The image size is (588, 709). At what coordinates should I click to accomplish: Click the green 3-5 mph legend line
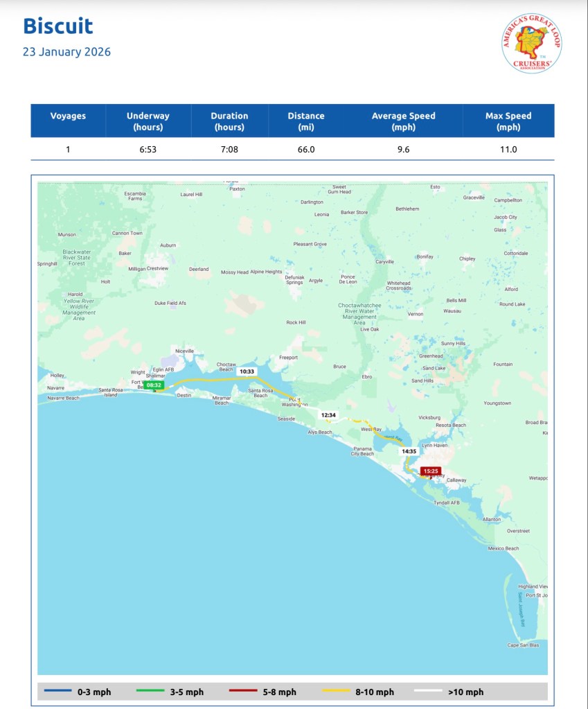tap(152, 692)
